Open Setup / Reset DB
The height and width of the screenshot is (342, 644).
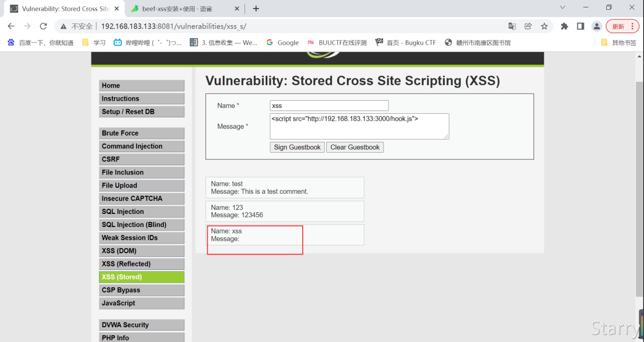[x=142, y=112]
